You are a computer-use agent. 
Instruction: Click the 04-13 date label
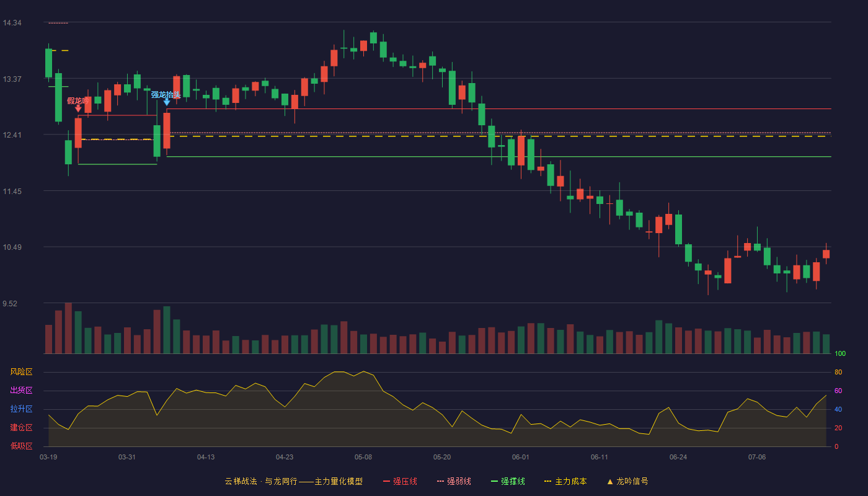tap(206, 457)
